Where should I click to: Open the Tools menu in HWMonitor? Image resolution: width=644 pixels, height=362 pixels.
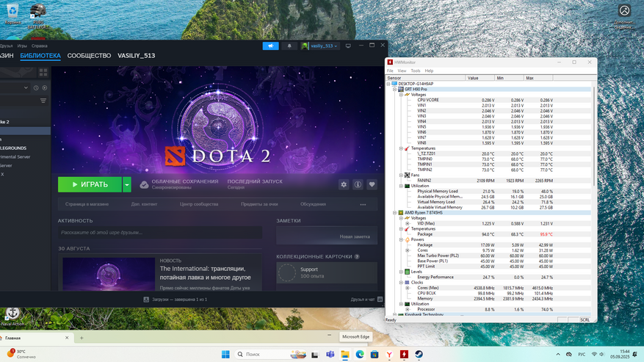point(415,71)
